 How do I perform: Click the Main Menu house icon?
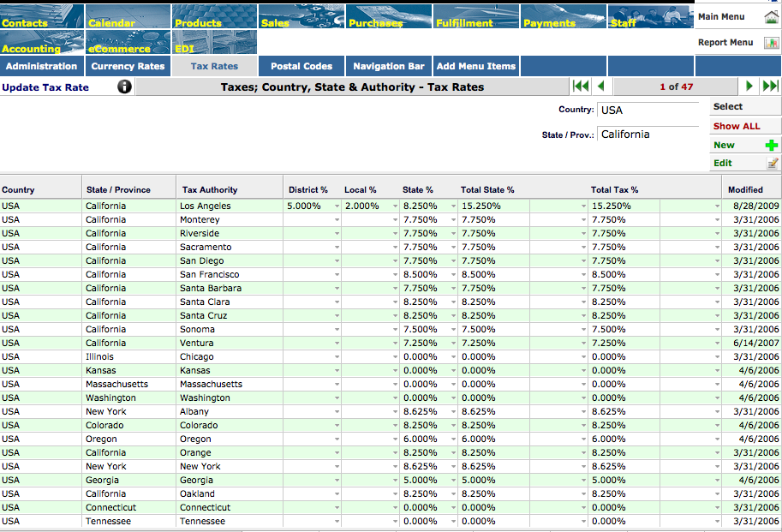coord(772,17)
